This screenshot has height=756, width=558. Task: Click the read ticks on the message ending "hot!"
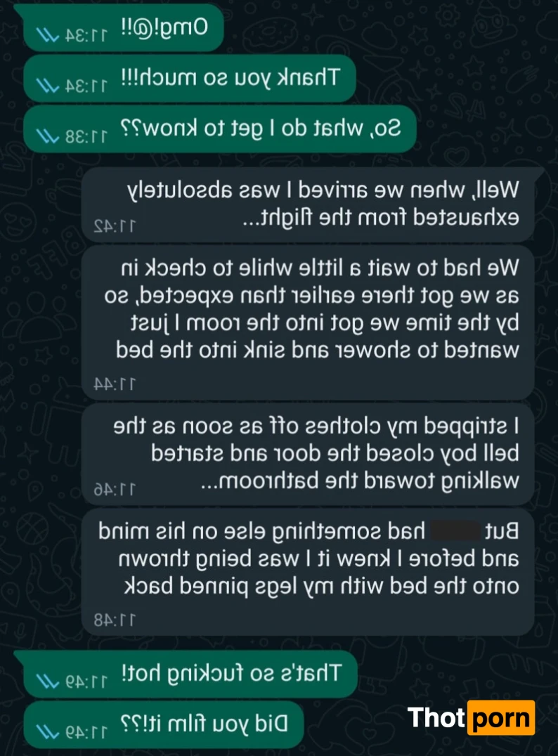coord(48,680)
